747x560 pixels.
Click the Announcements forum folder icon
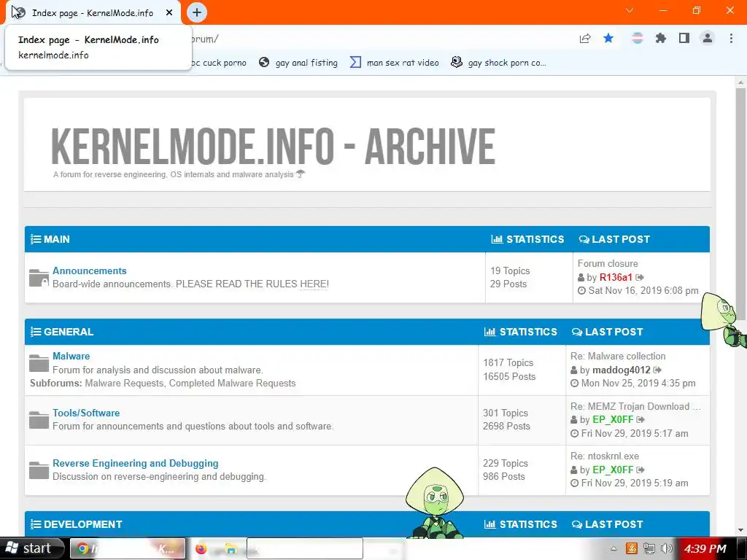pyautogui.click(x=39, y=278)
